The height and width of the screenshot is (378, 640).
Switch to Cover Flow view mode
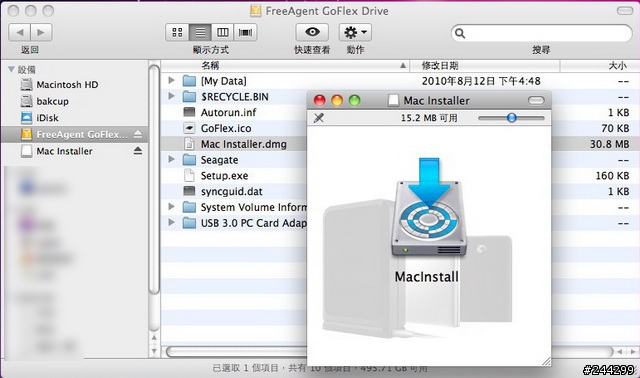(x=245, y=32)
